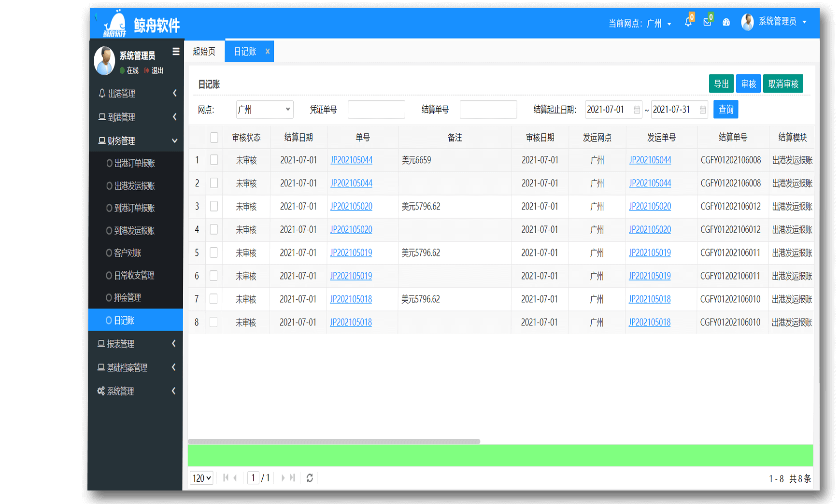Viewport: 839px width, 504px height.
Task: Open the page size dropdown showing 120
Action: (201, 478)
